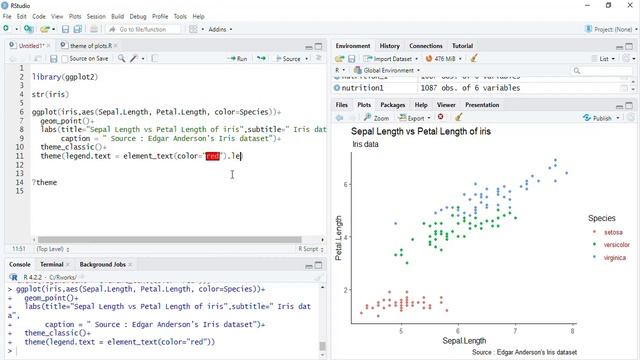Click the Run button
This screenshot has width=640, height=360.
tap(237, 59)
